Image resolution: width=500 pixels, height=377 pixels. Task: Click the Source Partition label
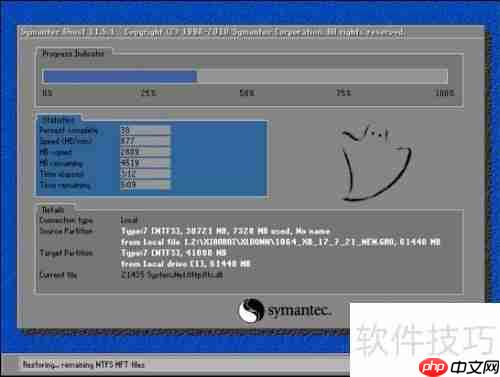tap(66, 231)
